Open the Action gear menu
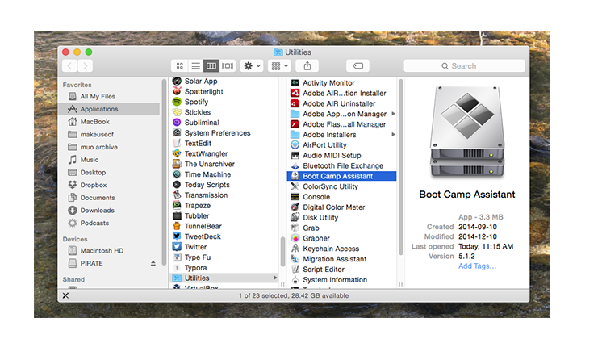602x364 pixels. tap(252, 66)
